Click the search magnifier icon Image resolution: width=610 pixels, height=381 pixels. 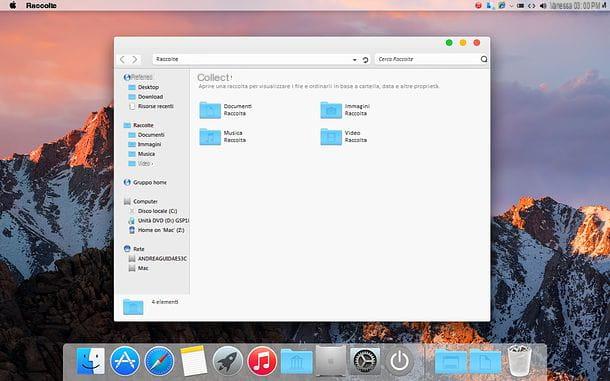coord(484,59)
